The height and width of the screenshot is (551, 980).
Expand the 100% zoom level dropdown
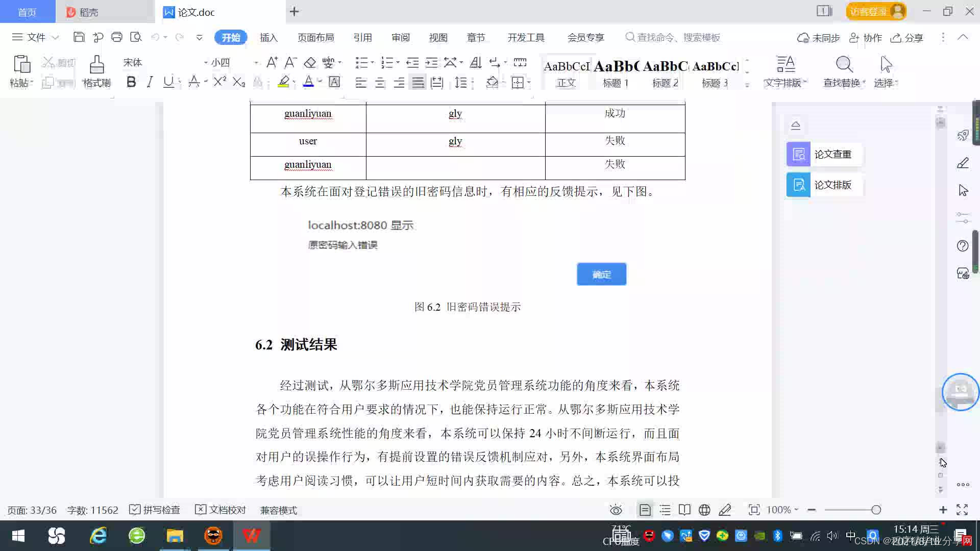[796, 510]
